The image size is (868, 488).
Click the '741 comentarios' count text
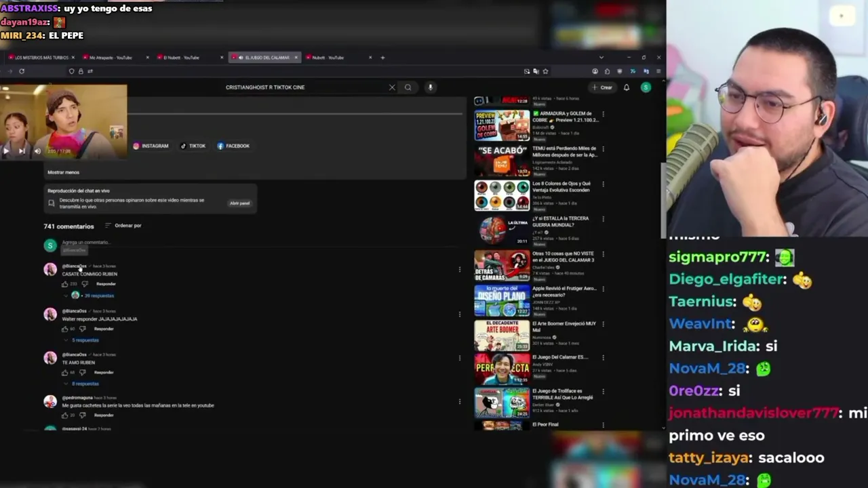click(68, 226)
